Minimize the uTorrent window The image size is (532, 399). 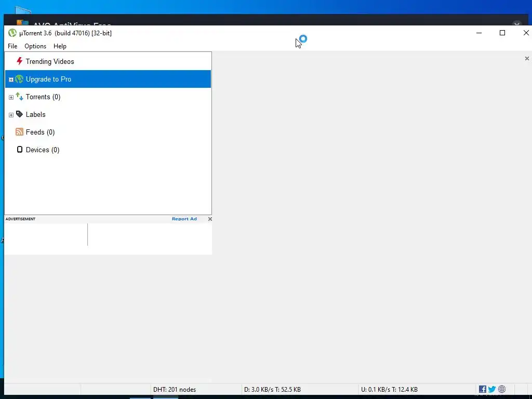pyautogui.click(x=479, y=33)
